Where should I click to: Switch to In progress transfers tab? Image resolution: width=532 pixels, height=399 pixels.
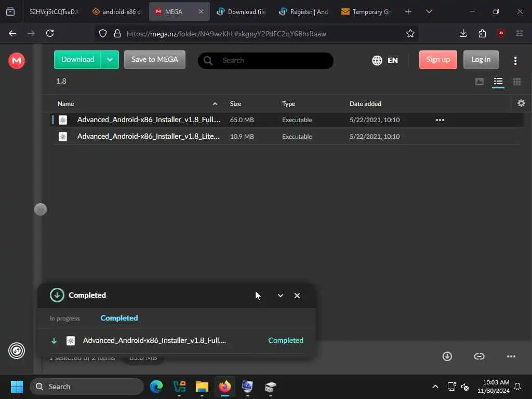click(65, 318)
